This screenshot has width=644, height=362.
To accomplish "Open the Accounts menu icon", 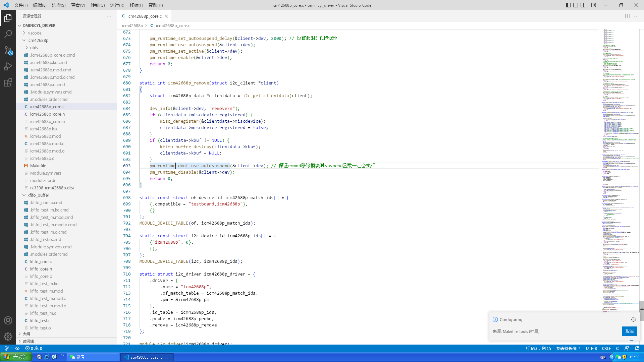I will (8, 320).
